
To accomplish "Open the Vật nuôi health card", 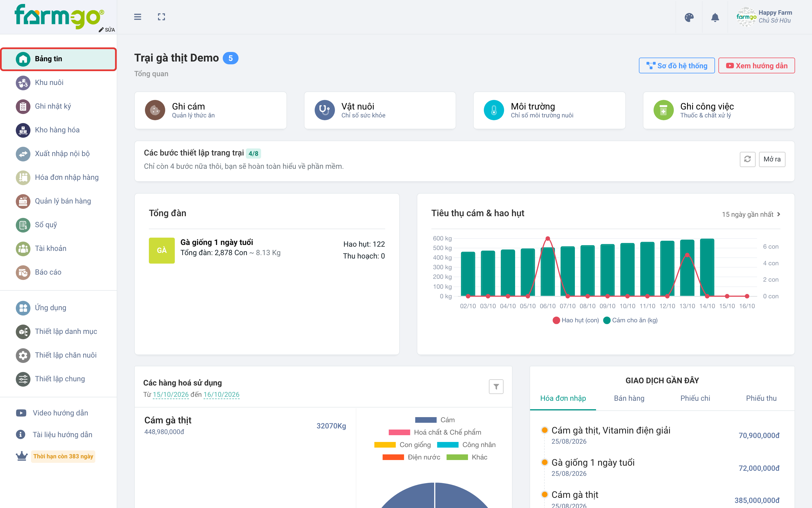I will pos(380,110).
